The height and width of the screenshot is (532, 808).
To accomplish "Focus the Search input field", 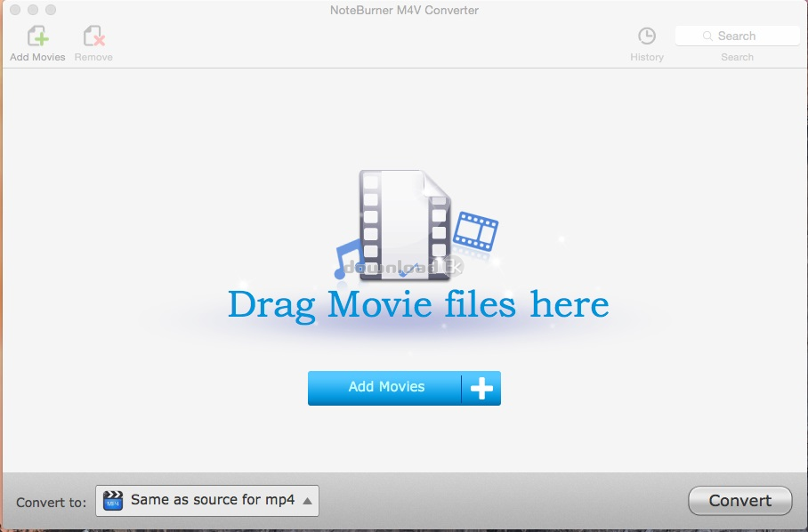I will click(747, 36).
